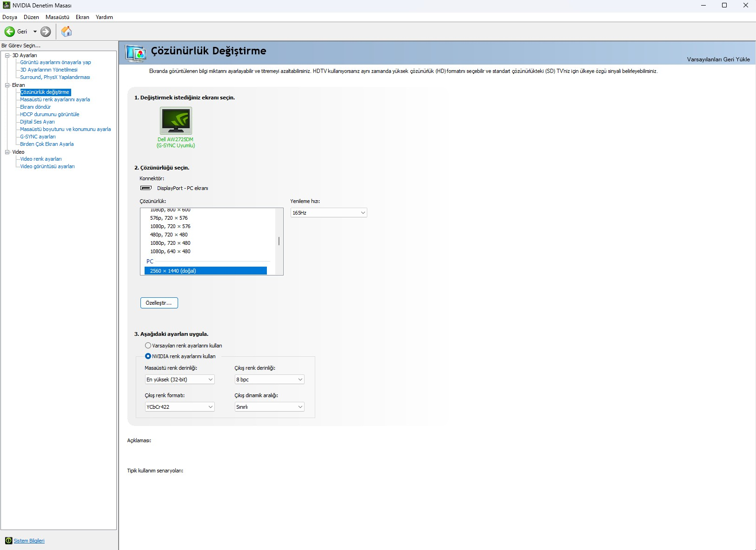Click Varsayılanları Geri Yükle link
The height and width of the screenshot is (550, 756).
coord(718,59)
